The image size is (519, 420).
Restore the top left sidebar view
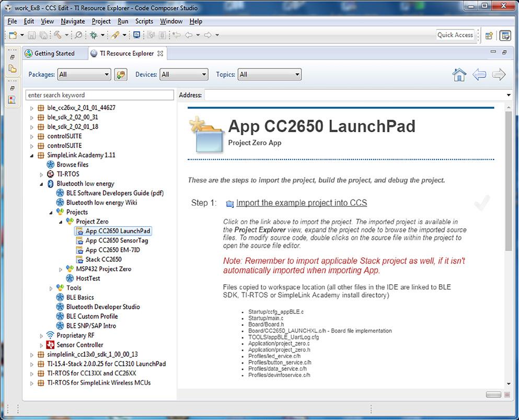[x=12, y=57]
